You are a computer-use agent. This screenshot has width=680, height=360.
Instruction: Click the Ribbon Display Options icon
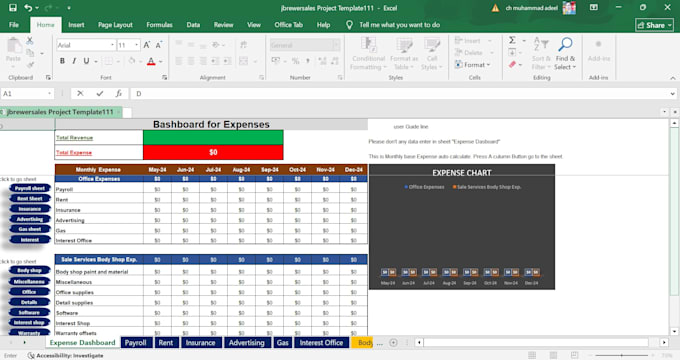594,7
